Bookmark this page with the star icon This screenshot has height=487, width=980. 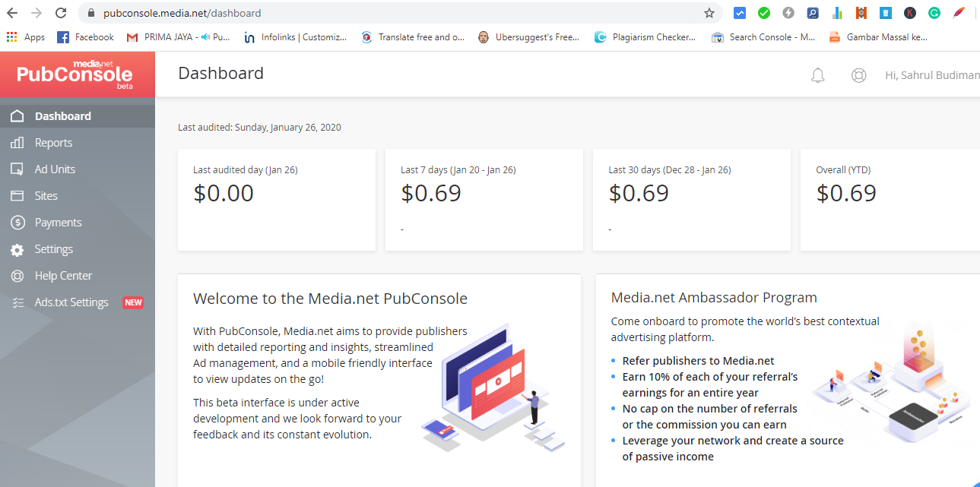709,13
